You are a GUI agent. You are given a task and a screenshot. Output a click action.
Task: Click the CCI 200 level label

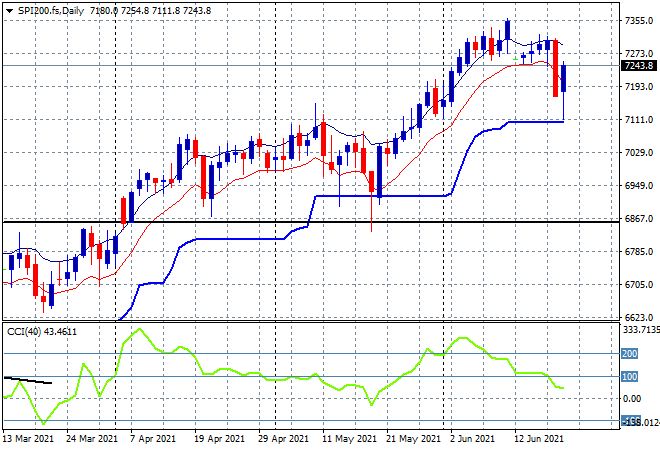tap(629, 354)
